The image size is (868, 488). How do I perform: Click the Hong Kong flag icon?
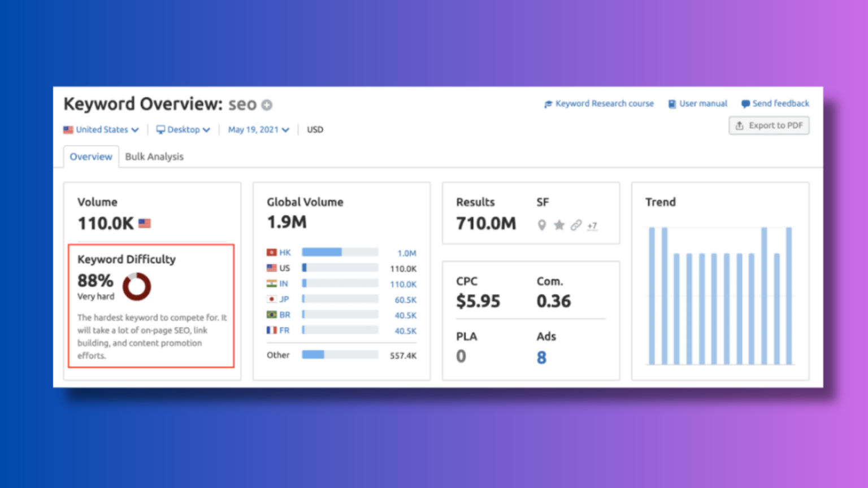coord(272,252)
